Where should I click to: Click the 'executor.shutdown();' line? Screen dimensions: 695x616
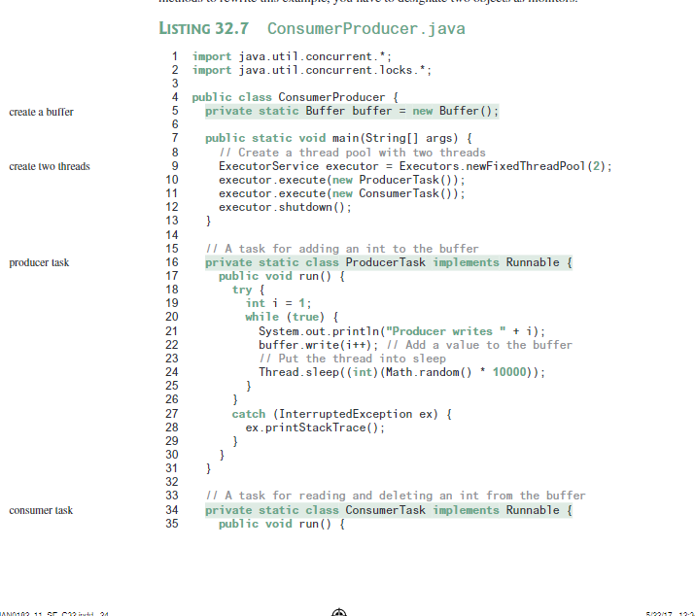pyautogui.click(x=285, y=207)
